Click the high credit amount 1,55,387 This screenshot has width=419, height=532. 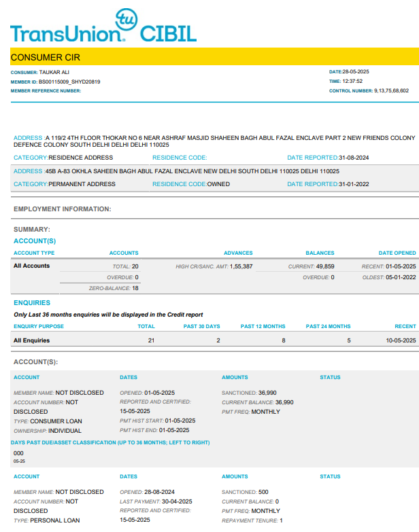tap(241, 266)
